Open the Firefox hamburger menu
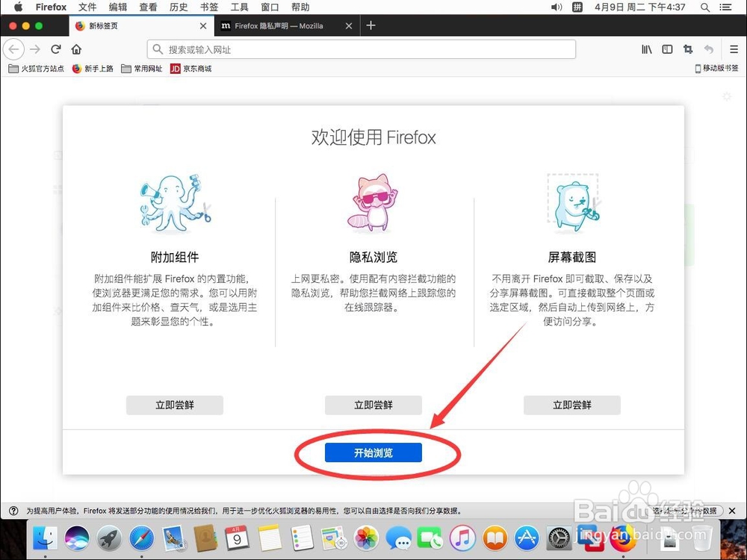 pos(734,49)
